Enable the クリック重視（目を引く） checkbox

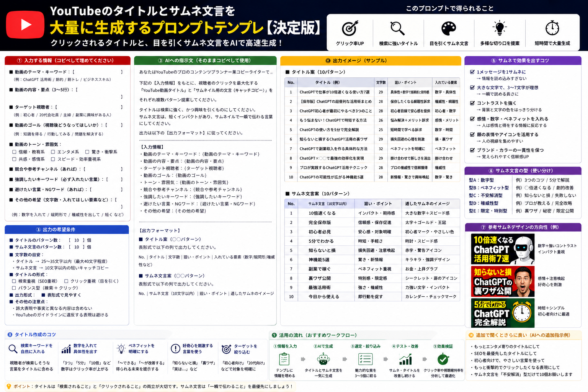pos(66,281)
